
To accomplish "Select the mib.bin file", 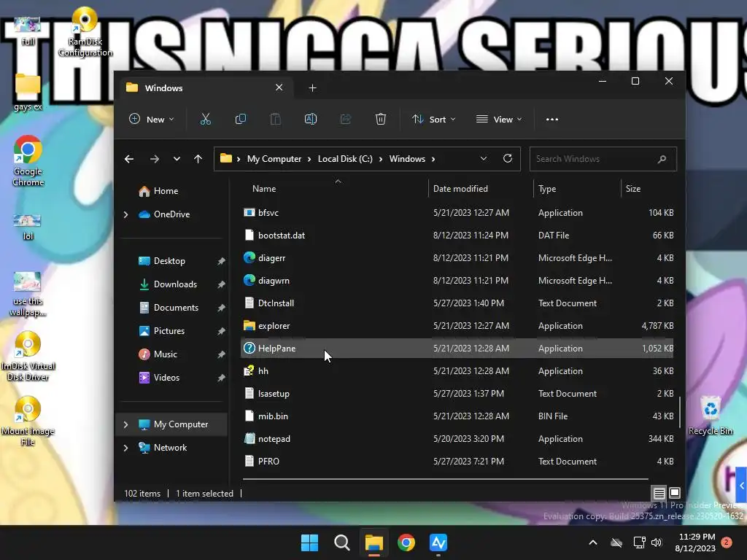I will point(457,416).
